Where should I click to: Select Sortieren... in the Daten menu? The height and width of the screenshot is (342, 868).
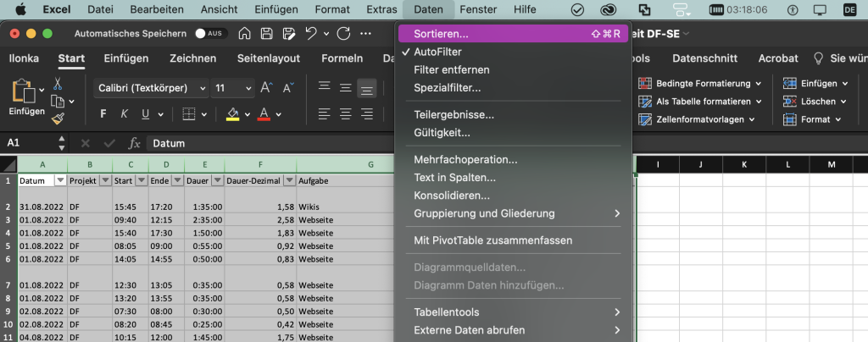point(441,34)
